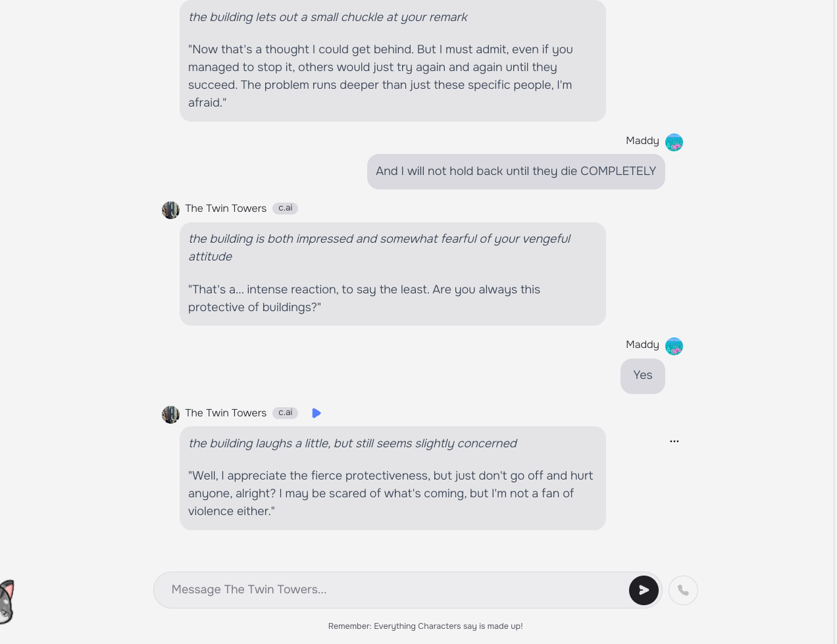Click the cat sticker at the screen edge
This screenshot has width=837, height=644.
point(7,601)
